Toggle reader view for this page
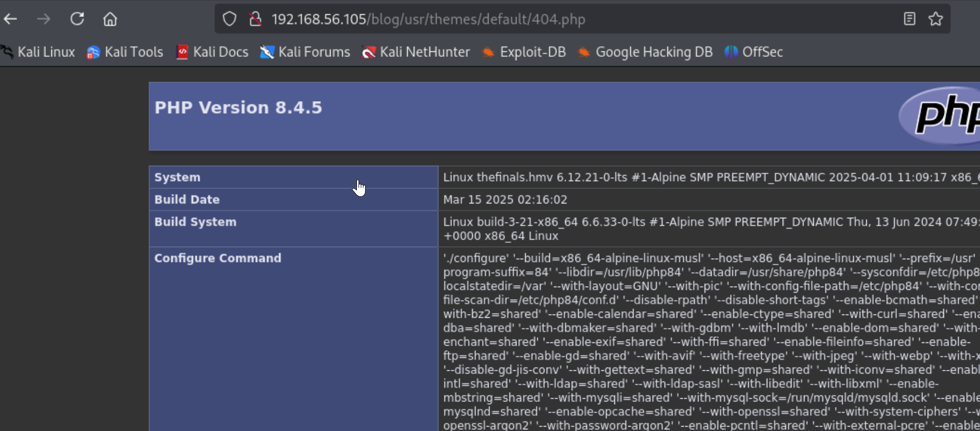The image size is (980, 431). pos(909,19)
